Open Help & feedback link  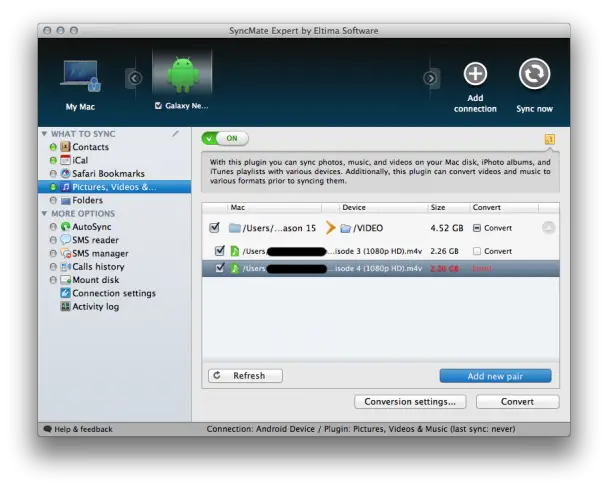click(x=83, y=429)
